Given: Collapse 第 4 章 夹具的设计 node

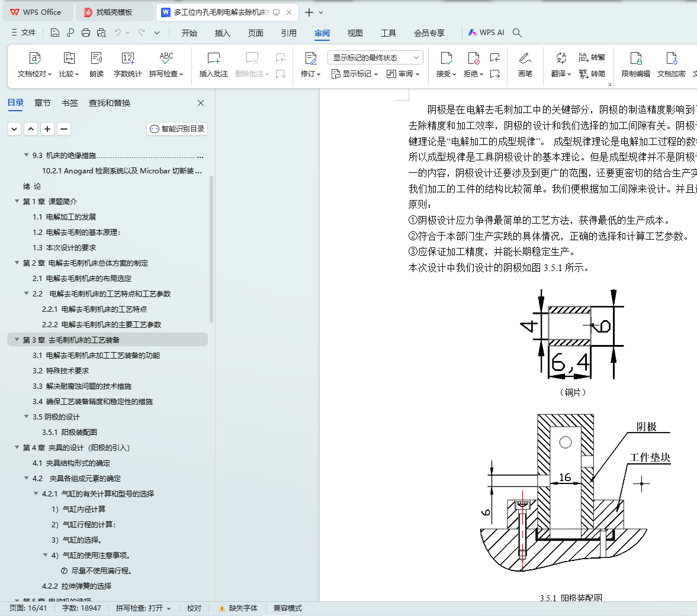Looking at the screenshot, I should tap(17, 447).
